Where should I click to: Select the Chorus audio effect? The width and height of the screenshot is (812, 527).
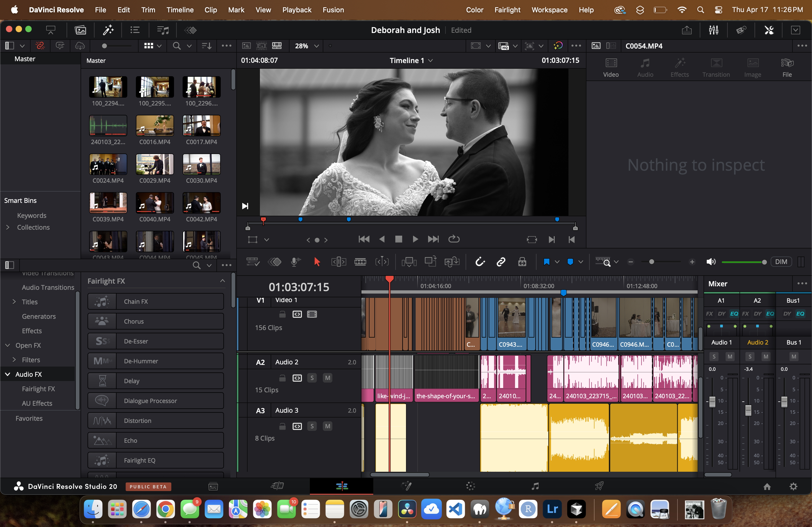click(x=155, y=321)
